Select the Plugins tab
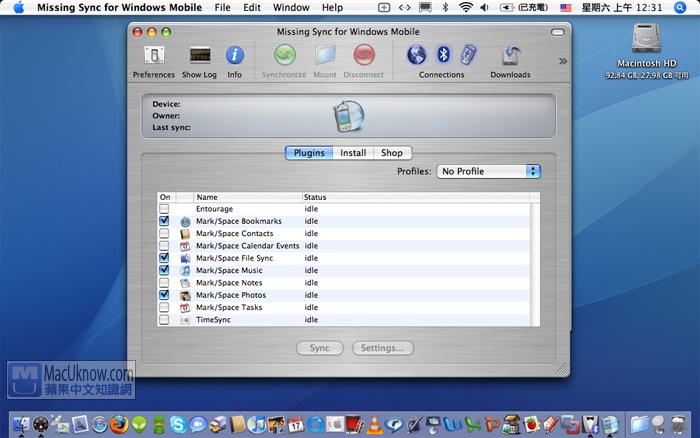 [309, 153]
